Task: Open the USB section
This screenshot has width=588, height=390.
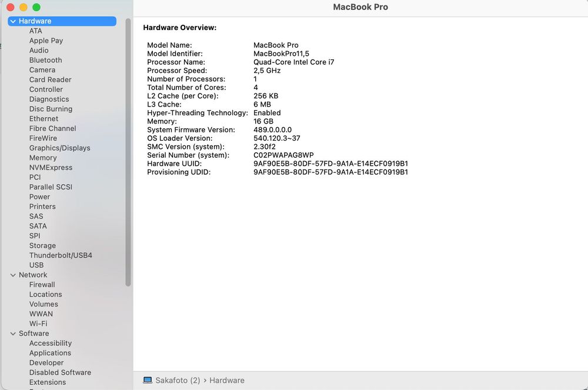Action: (x=36, y=265)
